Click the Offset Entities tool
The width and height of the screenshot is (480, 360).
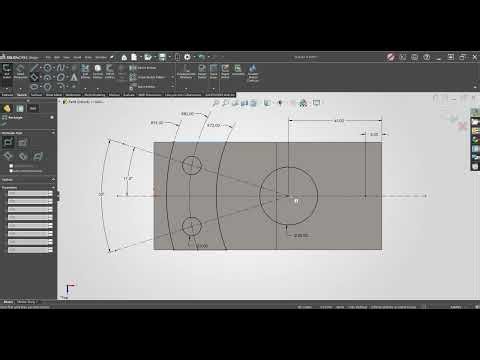point(110,71)
